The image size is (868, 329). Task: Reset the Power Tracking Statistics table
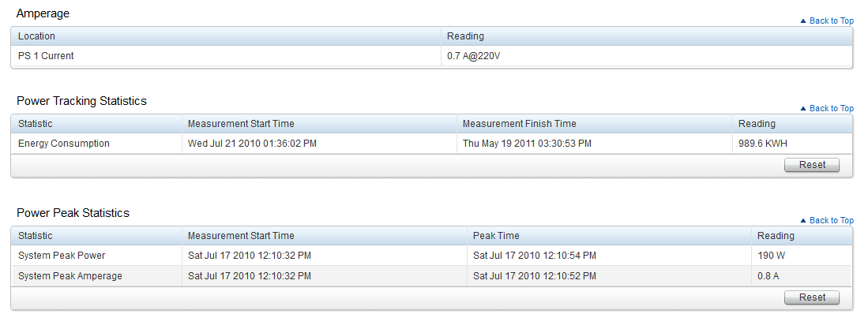(812, 165)
